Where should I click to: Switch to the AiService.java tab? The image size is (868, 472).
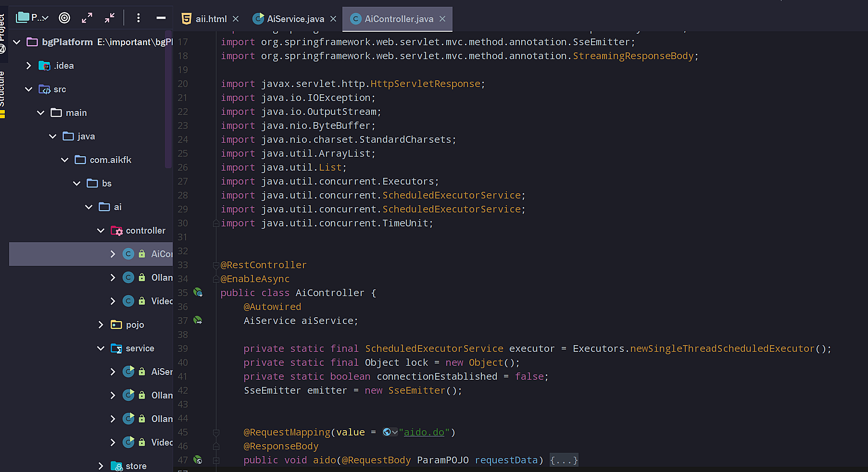tap(295, 19)
